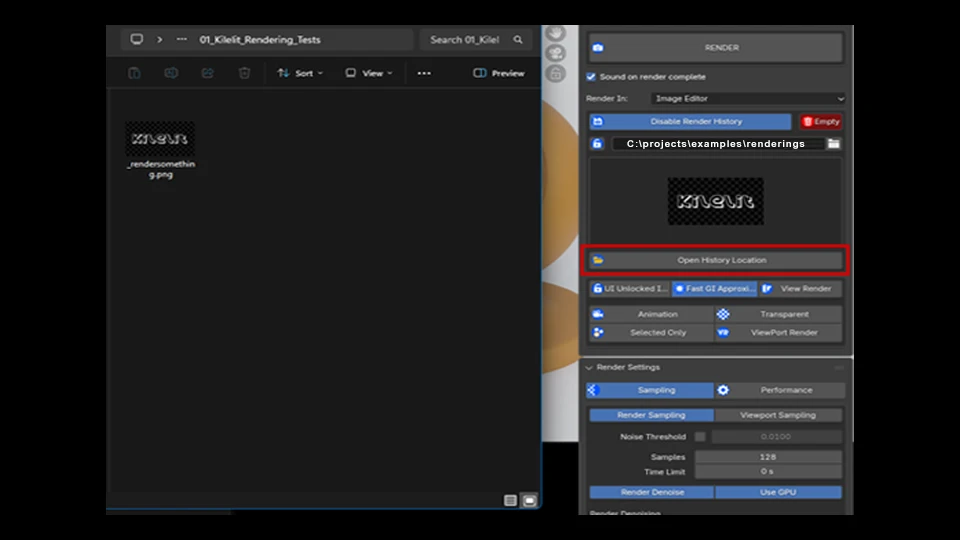The width and height of the screenshot is (960, 540).
Task: Click the lock camera viewport gizmo icon
Action: [x=555, y=74]
